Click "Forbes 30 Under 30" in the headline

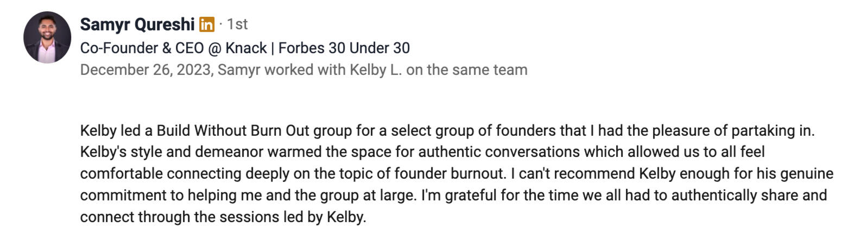pyautogui.click(x=344, y=48)
